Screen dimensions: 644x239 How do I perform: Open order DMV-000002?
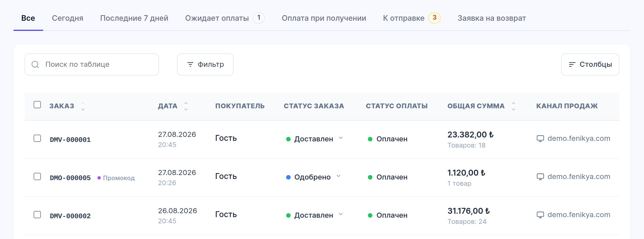[70, 216]
